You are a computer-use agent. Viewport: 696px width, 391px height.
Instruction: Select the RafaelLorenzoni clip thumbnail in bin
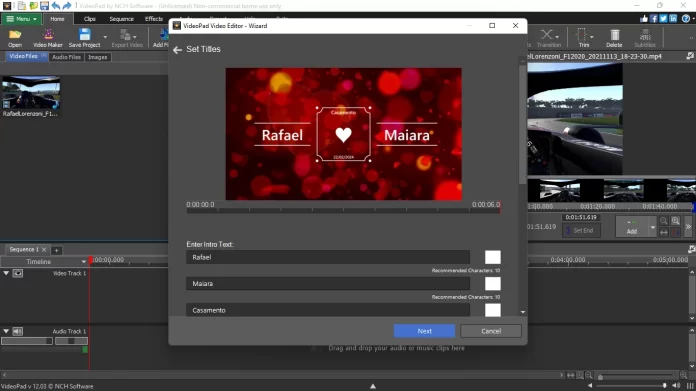pos(31,93)
